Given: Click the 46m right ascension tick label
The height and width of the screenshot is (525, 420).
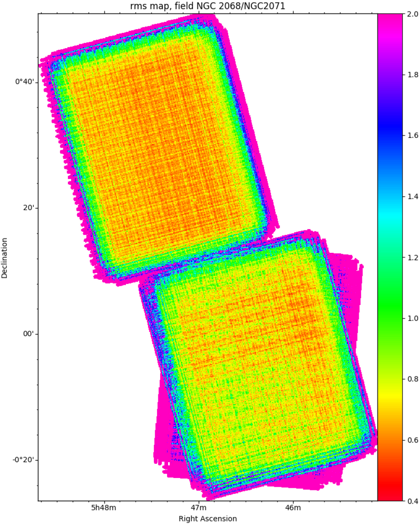Looking at the screenshot, I should click(293, 508).
